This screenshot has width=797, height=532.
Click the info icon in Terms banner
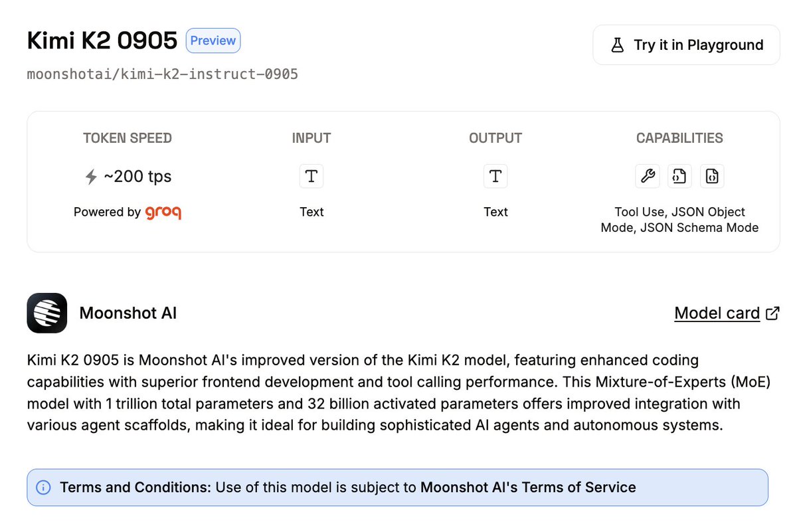43,488
